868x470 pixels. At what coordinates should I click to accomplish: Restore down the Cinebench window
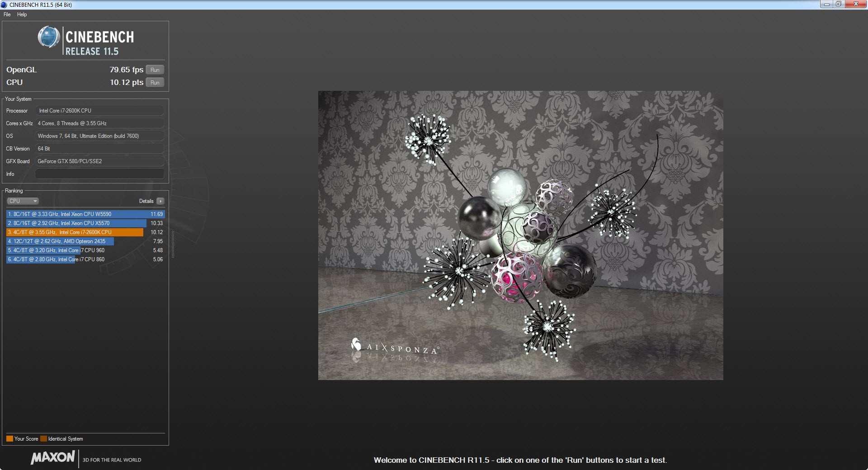(x=839, y=4)
